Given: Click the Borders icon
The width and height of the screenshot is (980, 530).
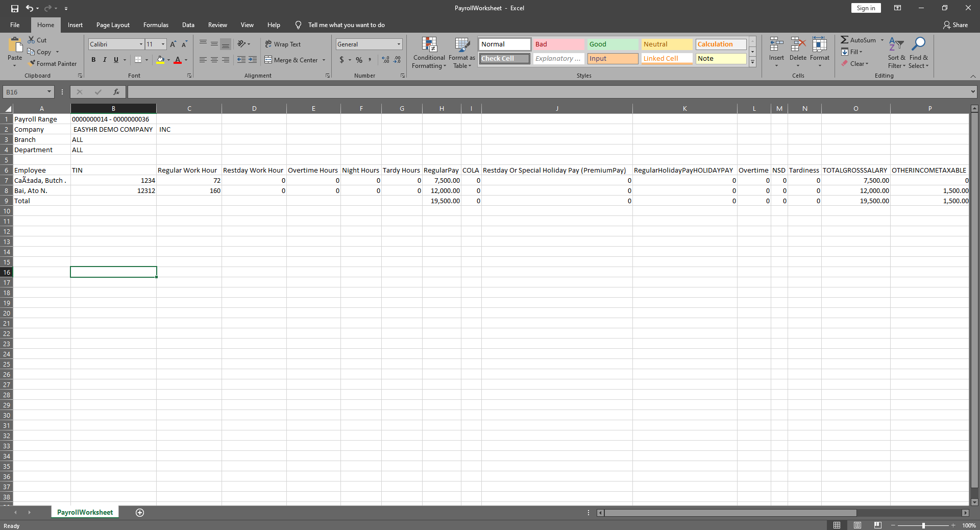Looking at the screenshot, I should coord(138,60).
